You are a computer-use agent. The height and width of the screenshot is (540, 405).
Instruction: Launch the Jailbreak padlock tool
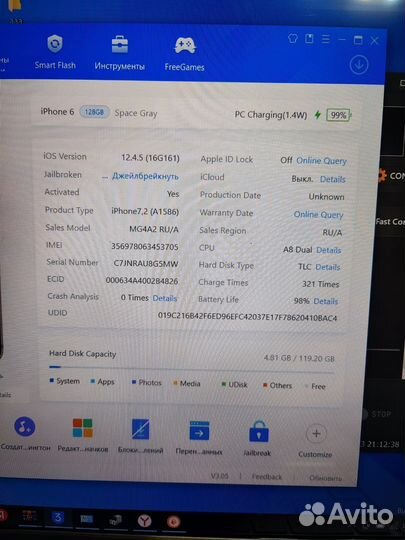click(259, 431)
